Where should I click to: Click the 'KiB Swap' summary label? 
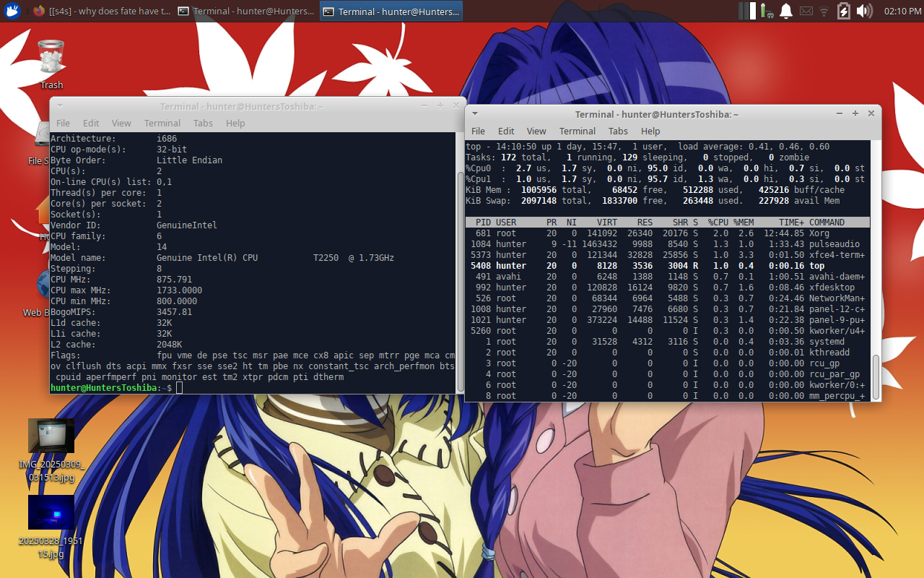pyautogui.click(x=488, y=201)
